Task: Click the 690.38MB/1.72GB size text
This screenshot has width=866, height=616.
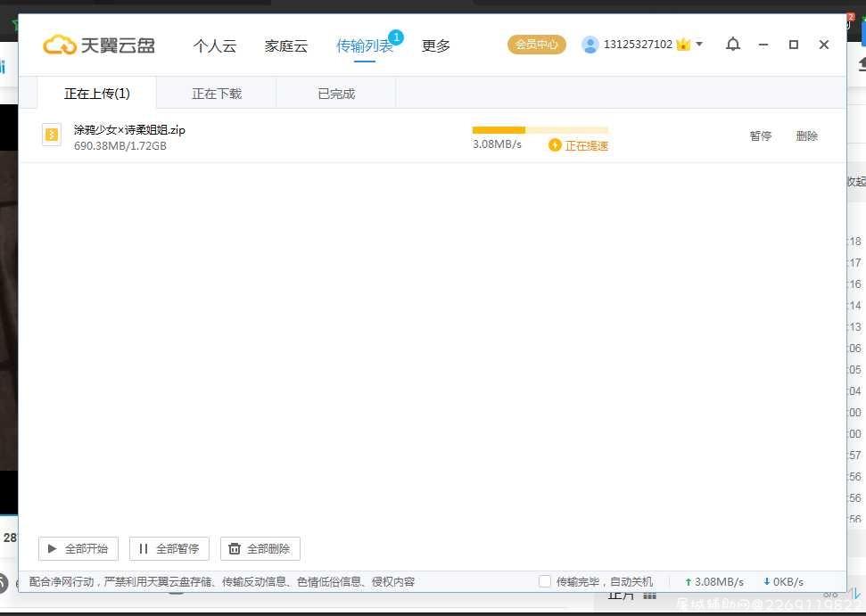Action: pos(120,145)
